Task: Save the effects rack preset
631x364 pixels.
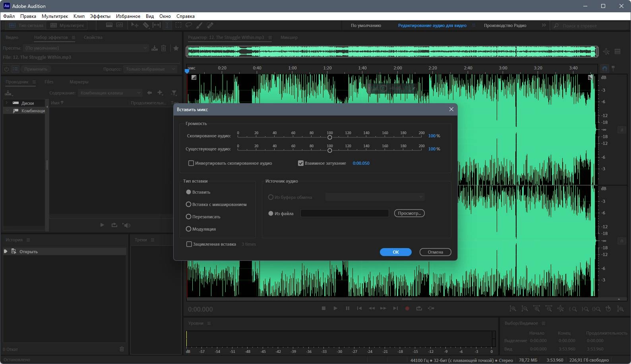Action: pos(155,48)
